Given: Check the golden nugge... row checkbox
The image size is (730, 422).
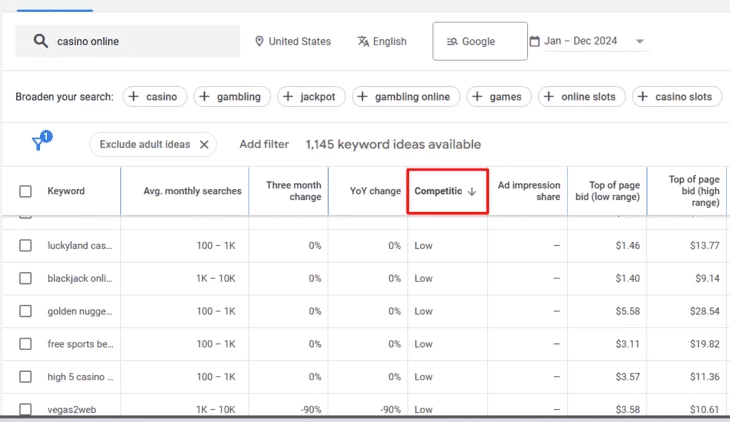Looking at the screenshot, I should (x=26, y=311).
